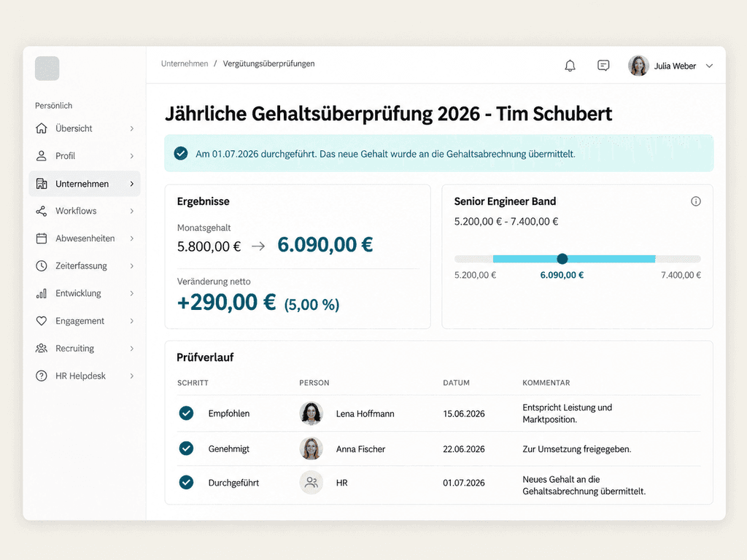Click Lena Hoffmann's avatar

(311, 413)
